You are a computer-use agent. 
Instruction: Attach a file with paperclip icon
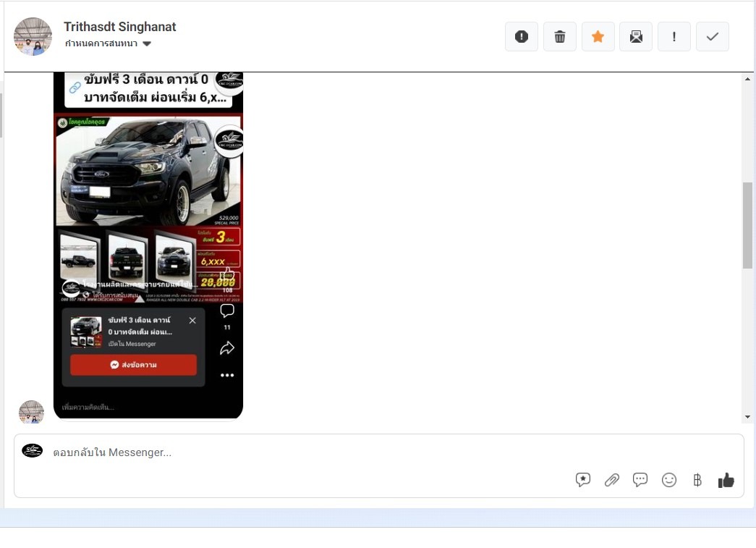coord(612,480)
